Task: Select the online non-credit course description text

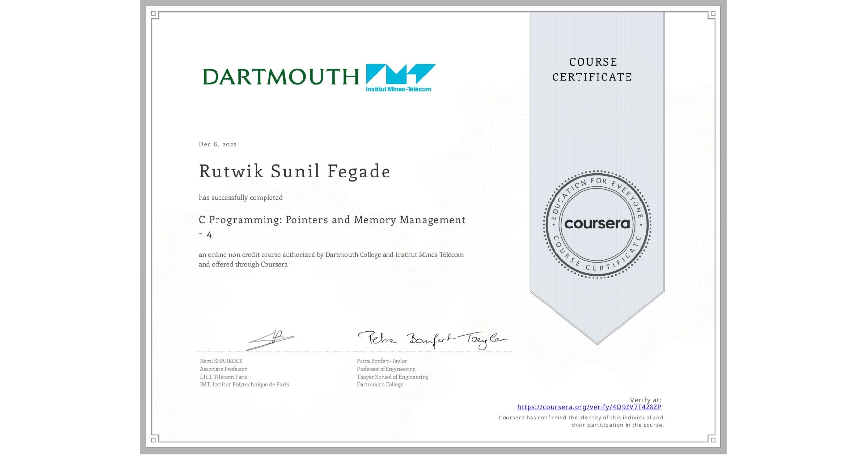Action: 331,259
